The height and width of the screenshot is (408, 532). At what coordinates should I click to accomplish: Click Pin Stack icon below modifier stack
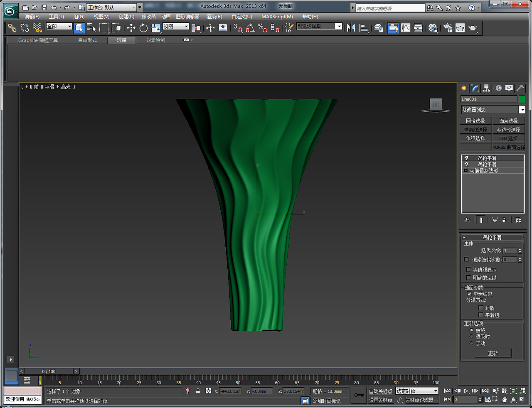(467, 220)
